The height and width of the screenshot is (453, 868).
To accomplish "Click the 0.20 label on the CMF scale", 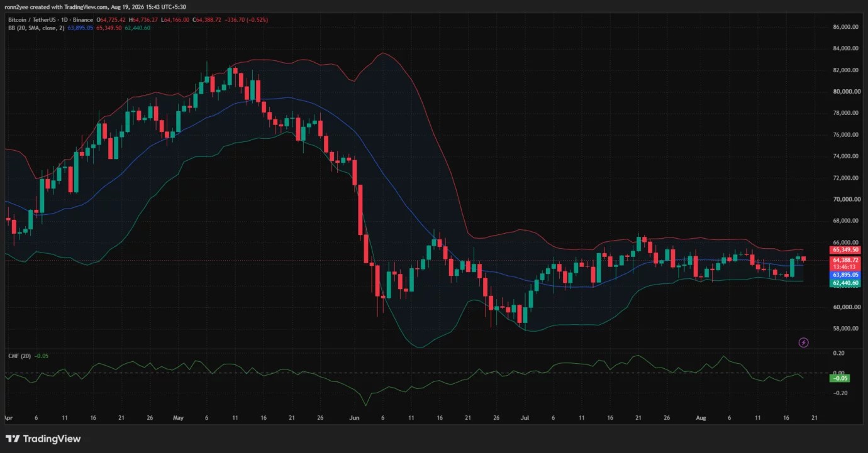I will tap(838, 354).
